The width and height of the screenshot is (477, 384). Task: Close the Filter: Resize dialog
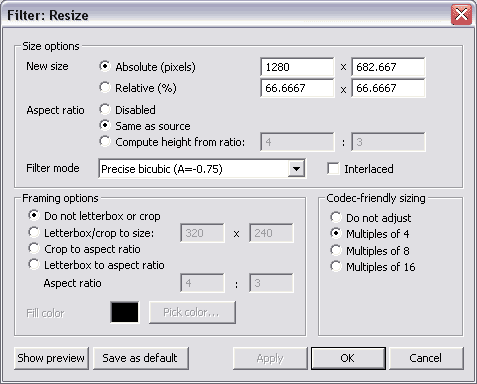[461, 15]
